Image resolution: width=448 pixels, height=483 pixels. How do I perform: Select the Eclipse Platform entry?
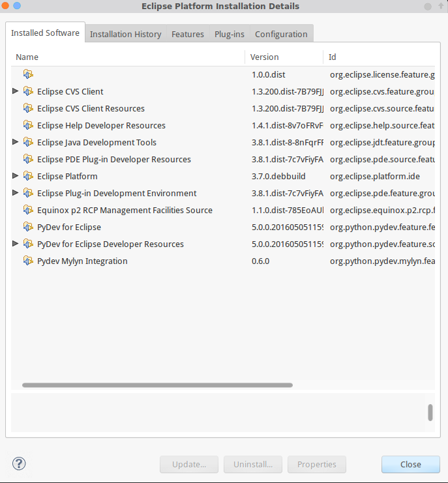click(x=223, y=176)
